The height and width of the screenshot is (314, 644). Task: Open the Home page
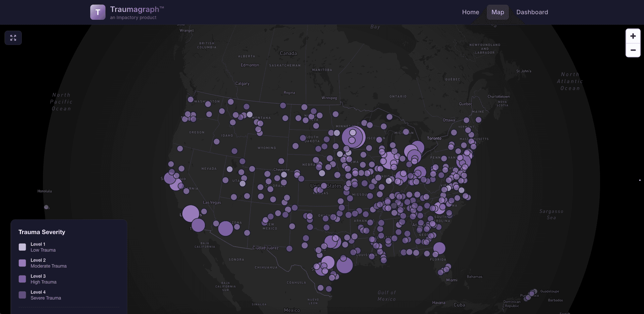point(471,12)
